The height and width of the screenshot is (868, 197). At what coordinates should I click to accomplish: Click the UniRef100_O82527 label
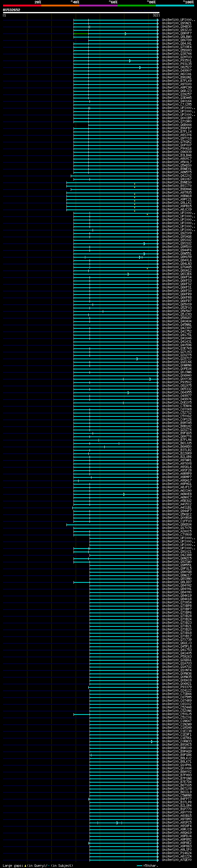[x=176, y=67]
